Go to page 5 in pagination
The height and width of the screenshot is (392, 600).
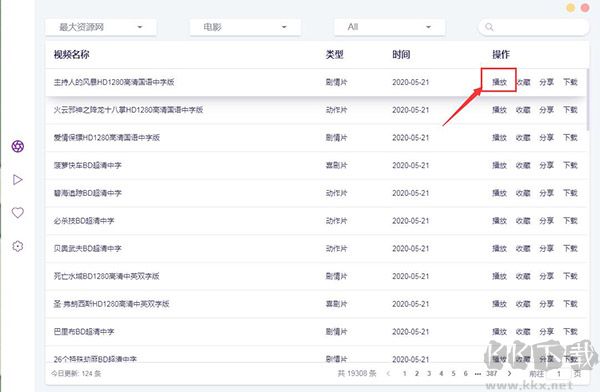453,373
